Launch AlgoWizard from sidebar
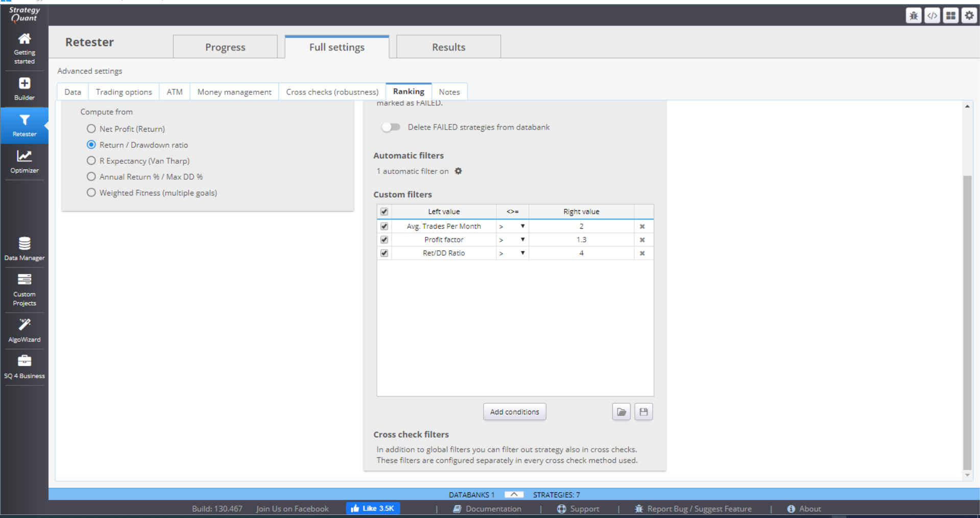 click(x=25, y=330)
